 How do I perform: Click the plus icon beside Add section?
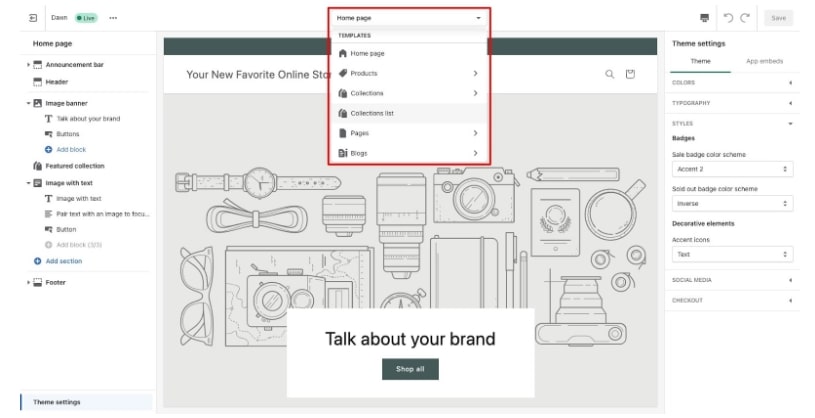point(38,261)
